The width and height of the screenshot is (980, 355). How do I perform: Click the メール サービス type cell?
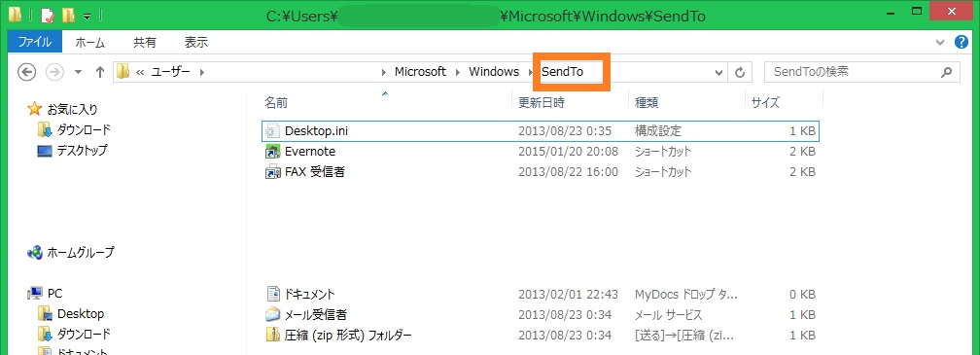[x=669, y=314]
